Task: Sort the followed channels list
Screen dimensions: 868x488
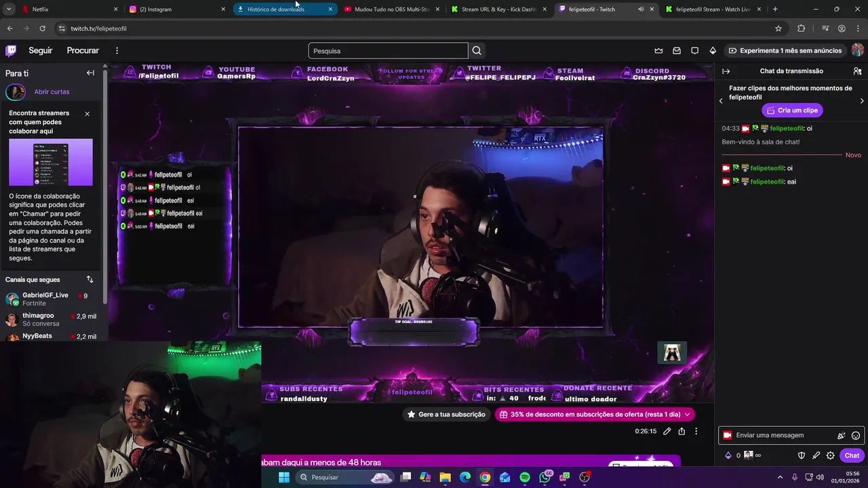Action: 90,279
